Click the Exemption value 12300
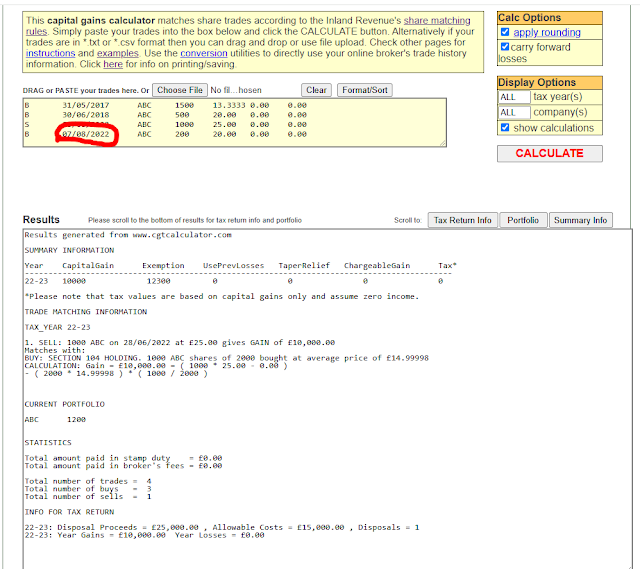This screenshot has height=569, width=640. click(158, 281)
